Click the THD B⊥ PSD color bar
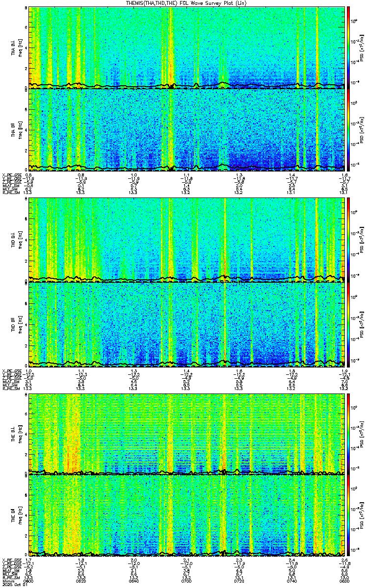368x588 pixels. (348, 240)
